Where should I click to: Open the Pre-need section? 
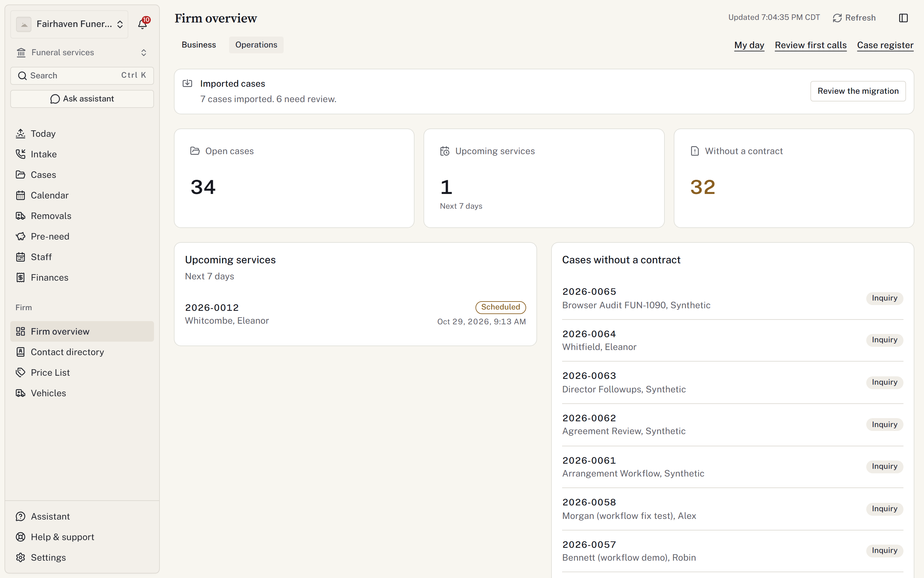(82, 236)
